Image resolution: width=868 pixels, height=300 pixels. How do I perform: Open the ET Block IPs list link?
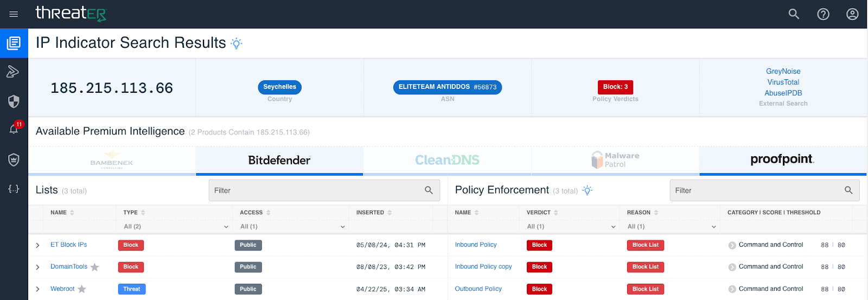[68, 245]
